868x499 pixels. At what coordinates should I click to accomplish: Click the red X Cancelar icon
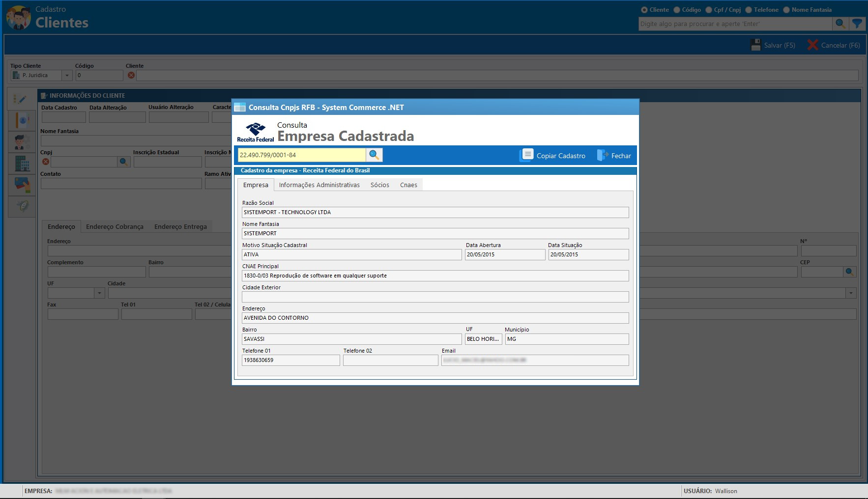tap(812, 45)
